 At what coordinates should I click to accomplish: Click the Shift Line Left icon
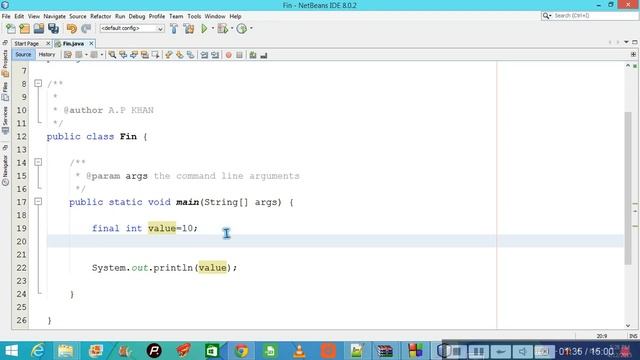[x=204, y=55]
